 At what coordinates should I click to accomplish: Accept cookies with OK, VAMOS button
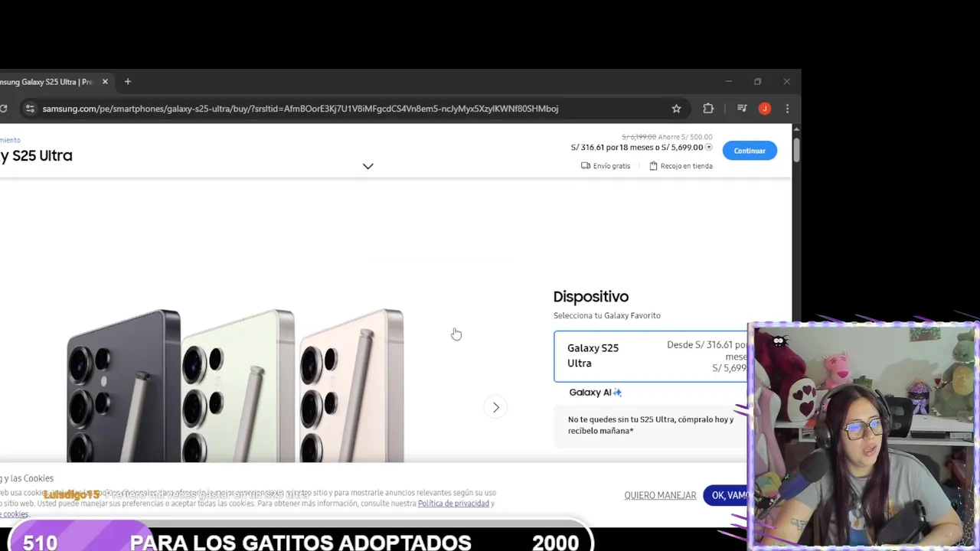(x=728, y=495)
